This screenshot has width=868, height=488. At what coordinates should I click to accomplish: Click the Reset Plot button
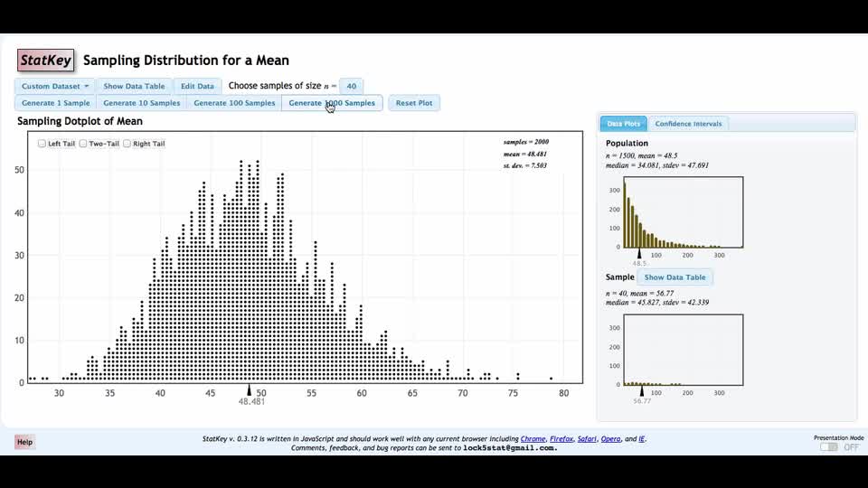point(414,103)
